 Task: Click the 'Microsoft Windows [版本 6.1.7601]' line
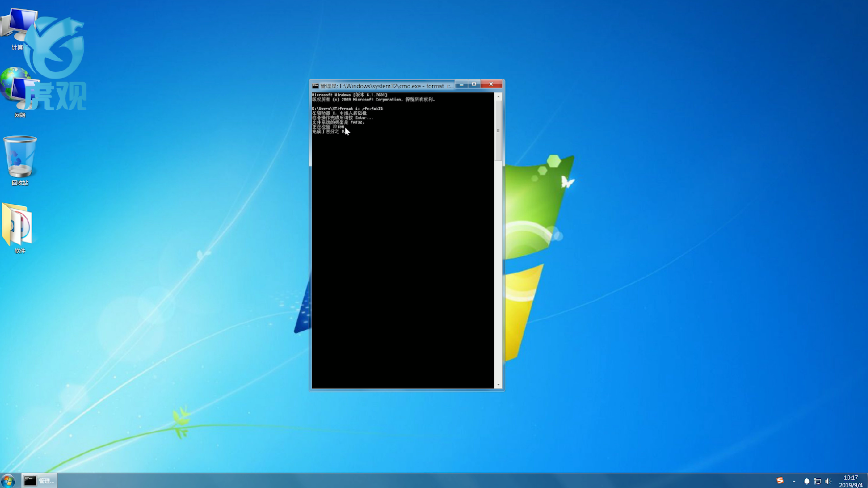tap(349, 94)
